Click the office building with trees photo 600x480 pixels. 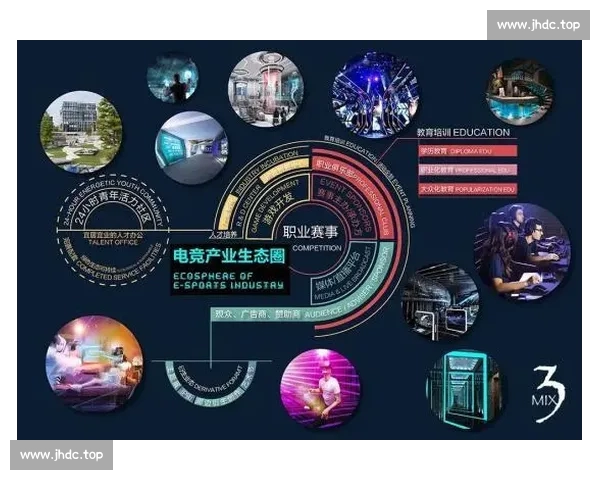pyautogui.click(x=81, y=132)
